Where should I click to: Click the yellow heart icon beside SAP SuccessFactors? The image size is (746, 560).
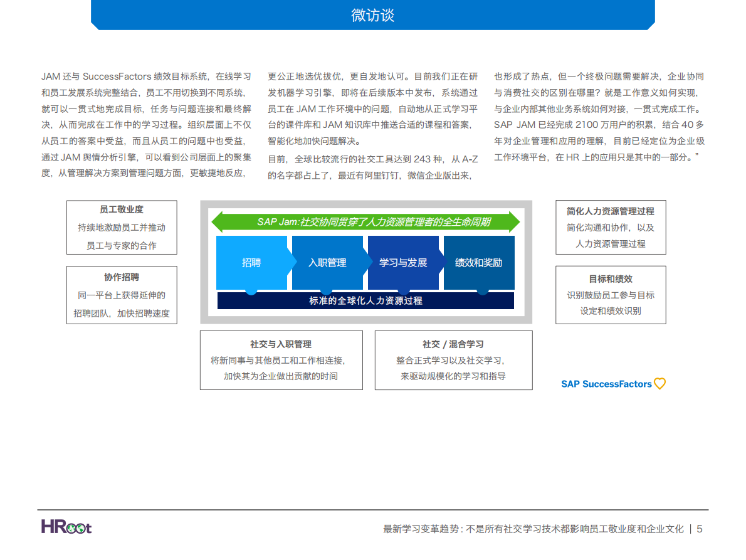(659, 384)
